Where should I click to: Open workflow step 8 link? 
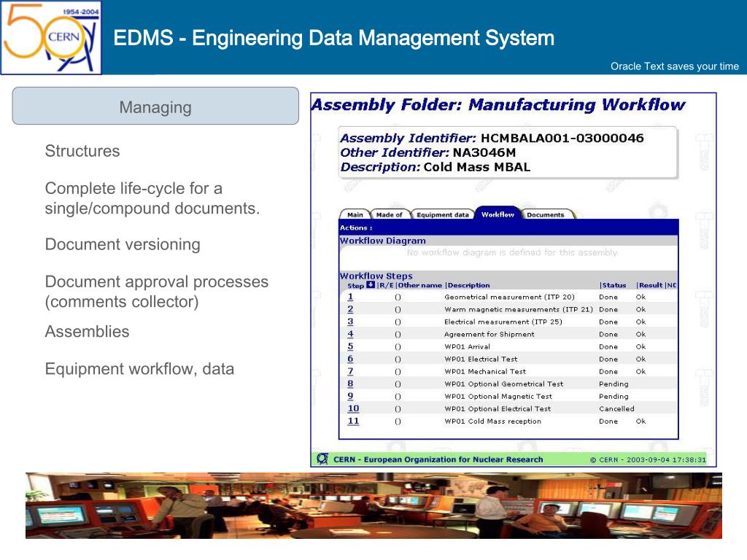(x=350, y=384)
